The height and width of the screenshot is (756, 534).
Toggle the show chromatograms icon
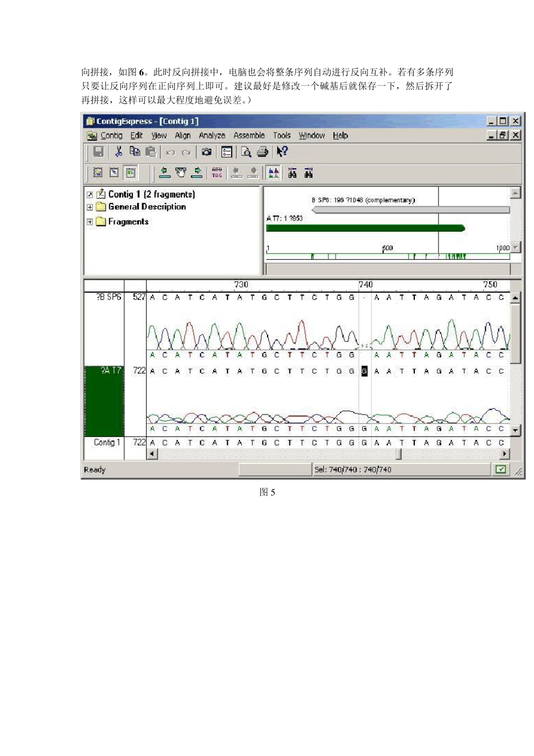(273, 173)
